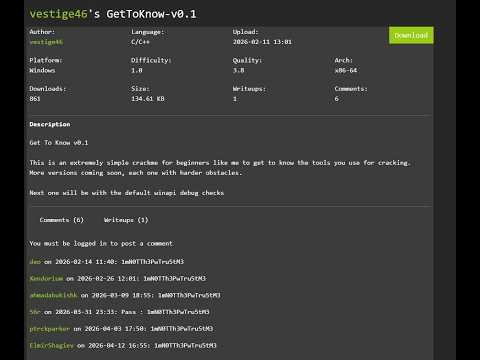
Task: Open vestige46 link in page title
Action: (x=58, y=14)
